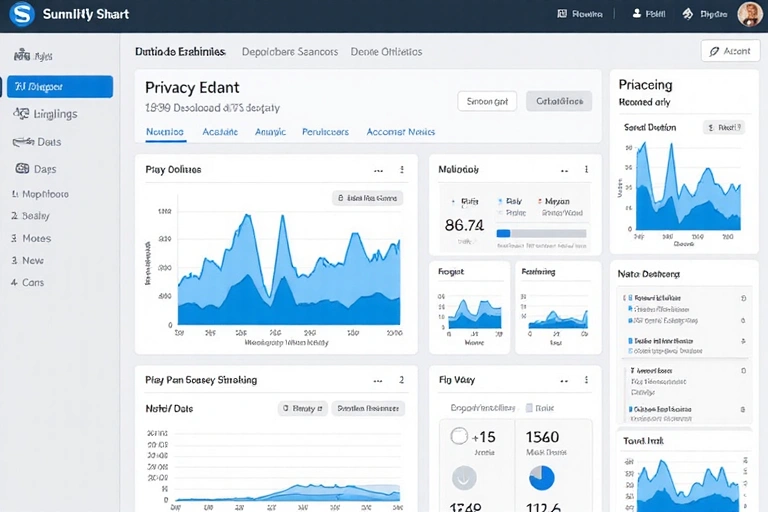
Task: Open the horizontal ellipsis on the Play Oolimes card
Action: click(378, 170)
